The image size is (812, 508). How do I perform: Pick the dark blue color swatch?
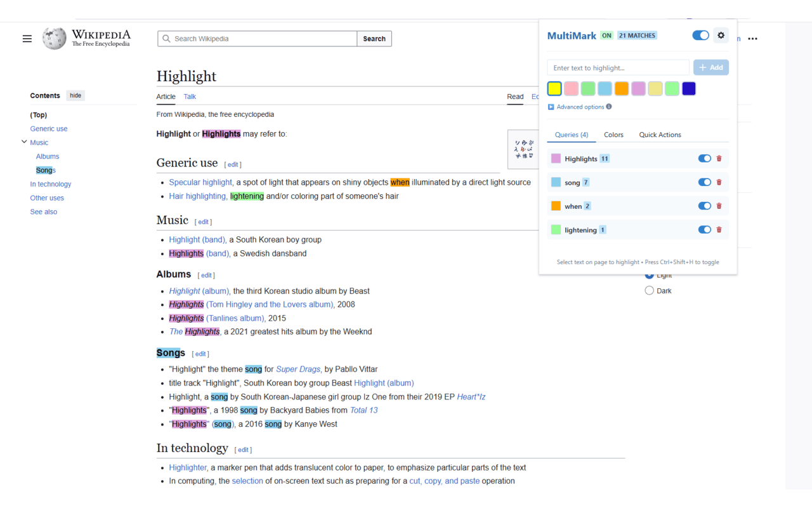(x=689, y=88)
